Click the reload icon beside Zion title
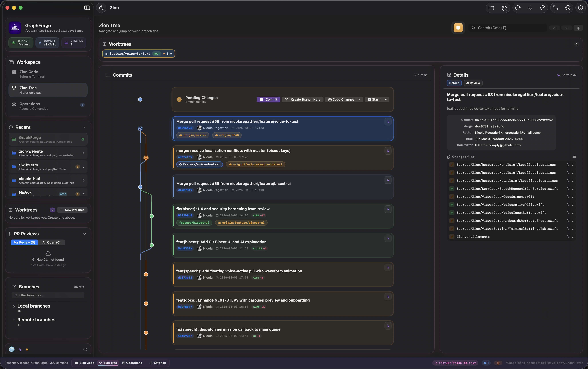 tap(101, 8)
